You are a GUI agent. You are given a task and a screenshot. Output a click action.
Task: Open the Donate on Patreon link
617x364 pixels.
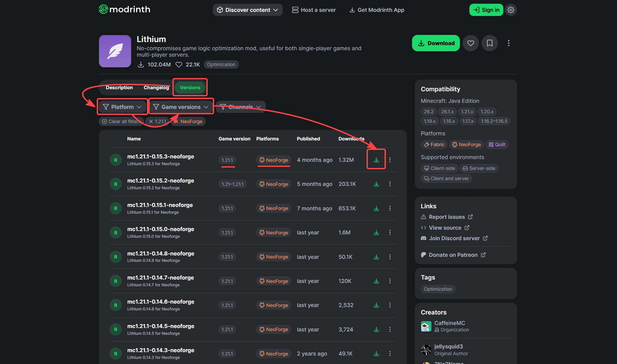tap(453, 255)
